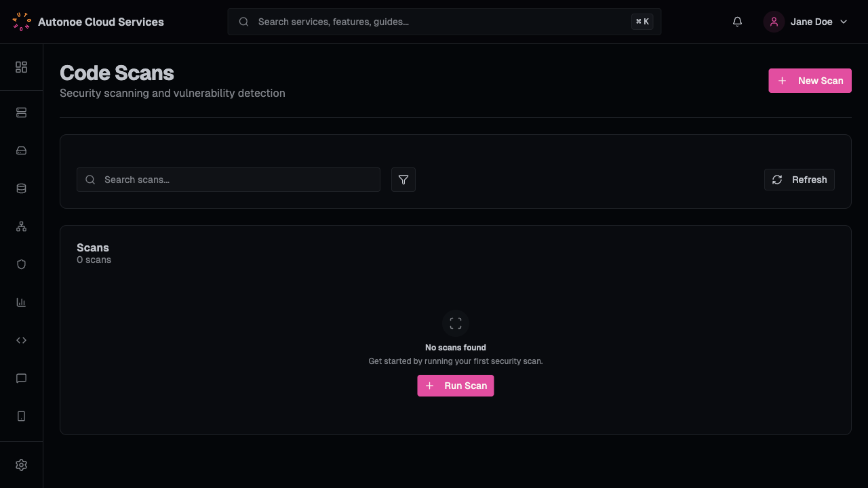Image resolution: width=868 pixels, height=488 pixels.
Task: Click the Autonoe Cloud Services title
Action: pos(101,22)
